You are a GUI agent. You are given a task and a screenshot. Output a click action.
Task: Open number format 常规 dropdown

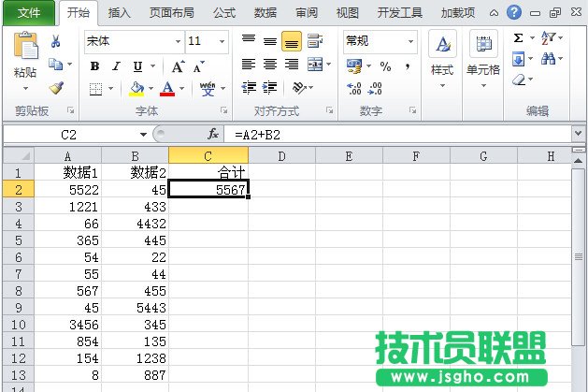[410, 41]
